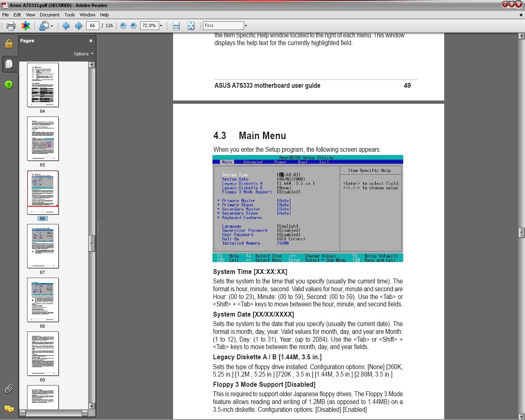Click the page number 49 footer text
525x420 pixels.
point(407,86)
